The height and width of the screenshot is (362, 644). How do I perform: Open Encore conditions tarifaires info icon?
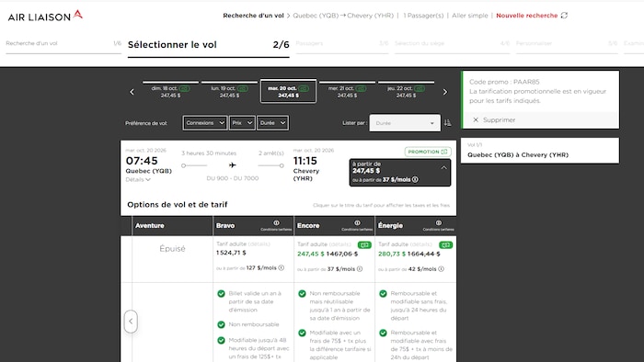357,222
